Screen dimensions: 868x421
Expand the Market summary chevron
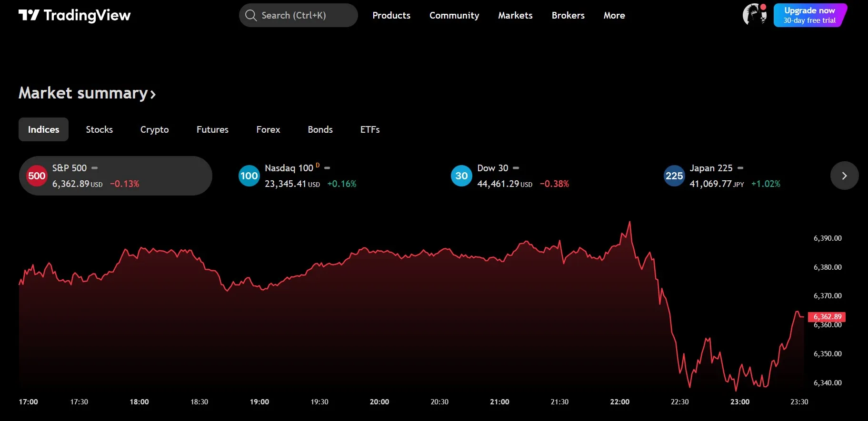[x=153, y=94]
